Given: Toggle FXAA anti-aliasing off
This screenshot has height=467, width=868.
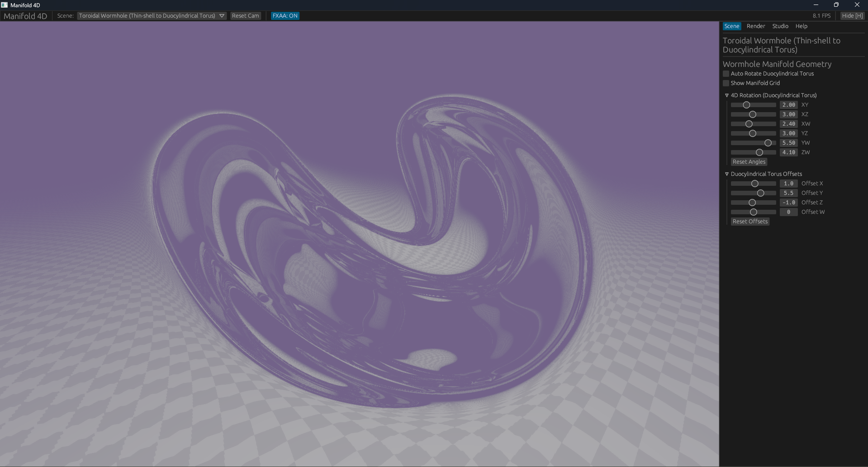Looking at the screenshot, I should pos(285,16).
